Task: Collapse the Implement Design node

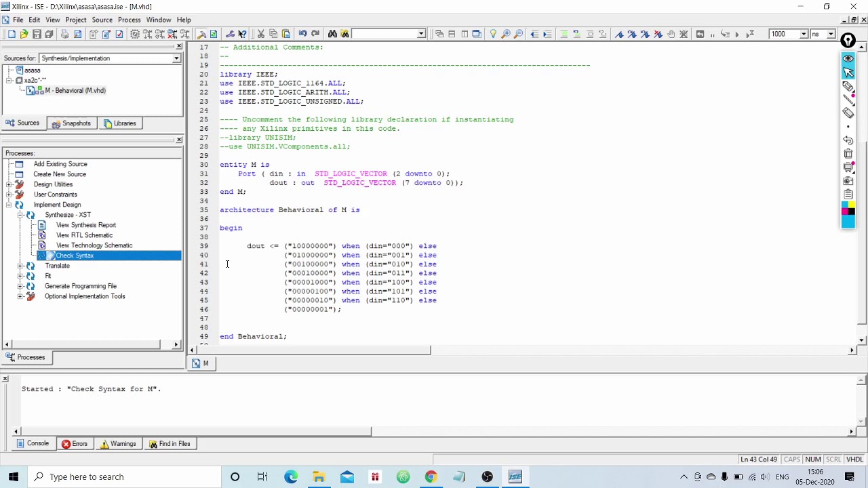Action: (x=9, y=205)
